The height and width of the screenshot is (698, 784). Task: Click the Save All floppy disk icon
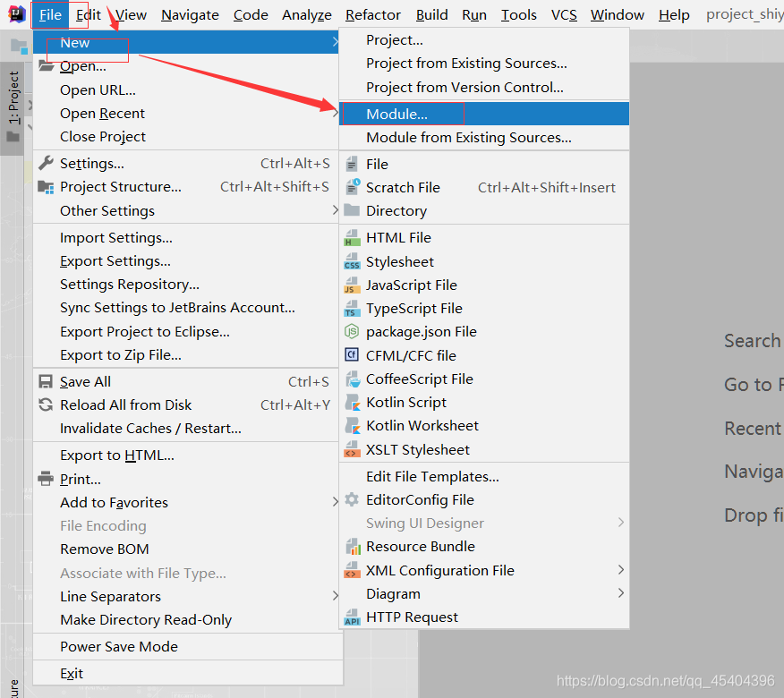coord(46,381)
